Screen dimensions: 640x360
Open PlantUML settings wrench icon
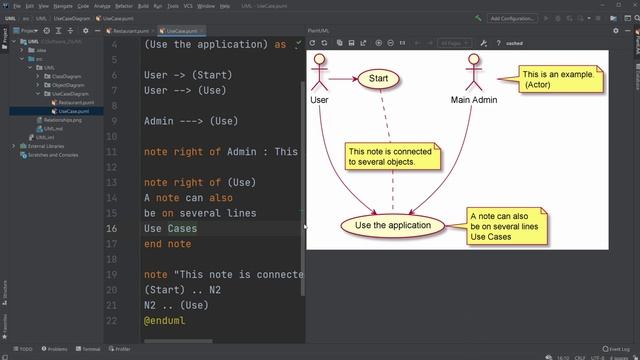[x=484, y=43]
